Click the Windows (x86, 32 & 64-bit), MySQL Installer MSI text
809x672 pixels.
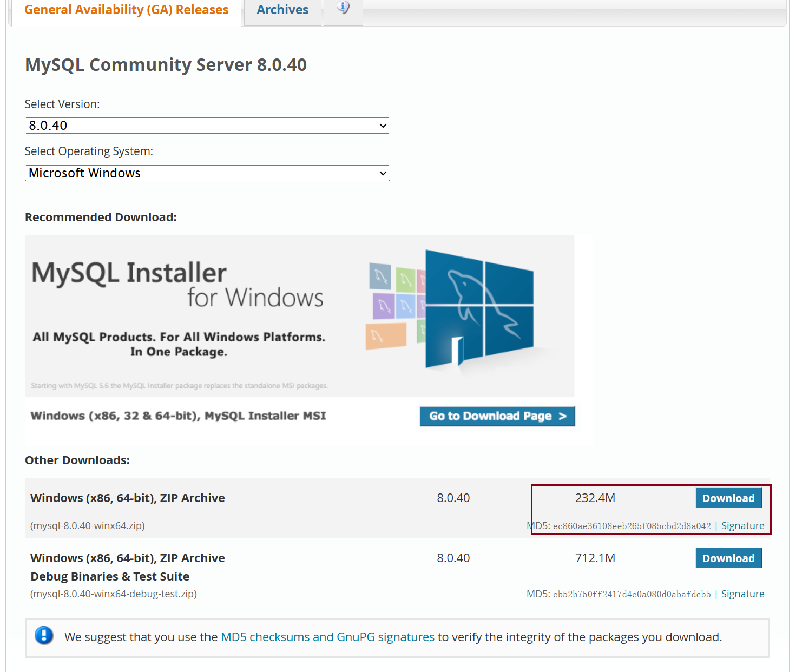tap(178, 416)
